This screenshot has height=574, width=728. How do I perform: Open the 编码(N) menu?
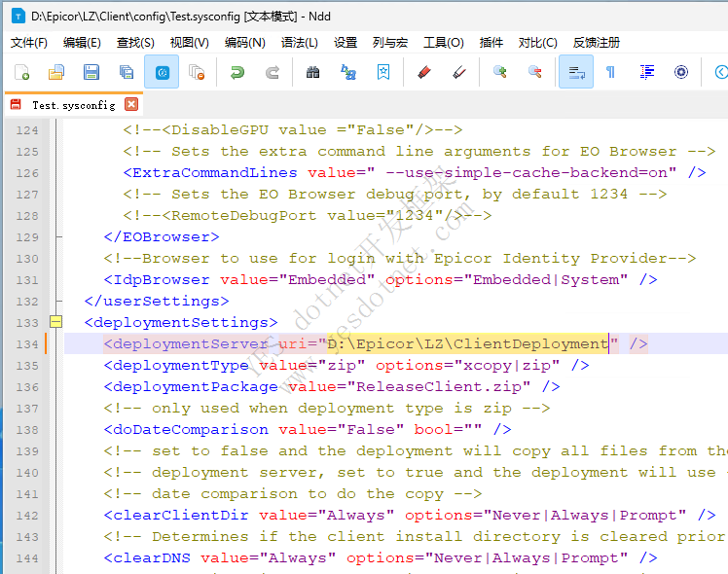click(x=244, y=43)
